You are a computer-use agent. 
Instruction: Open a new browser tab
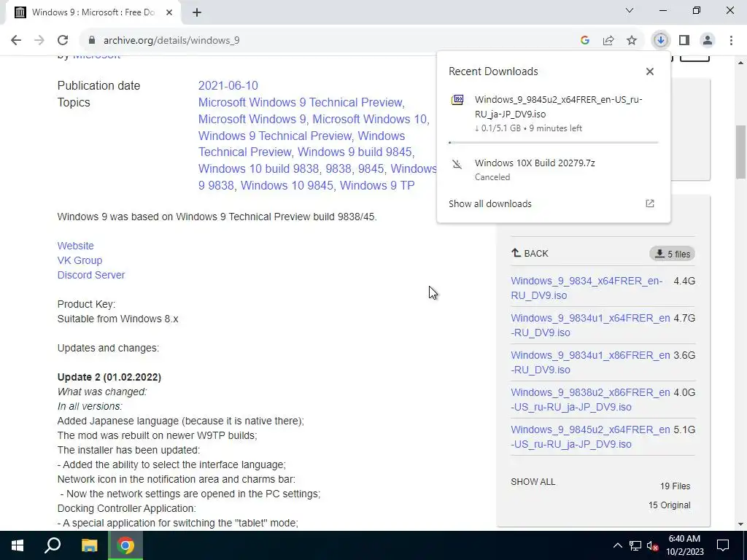pyautogui.click(x=197, y=12)
